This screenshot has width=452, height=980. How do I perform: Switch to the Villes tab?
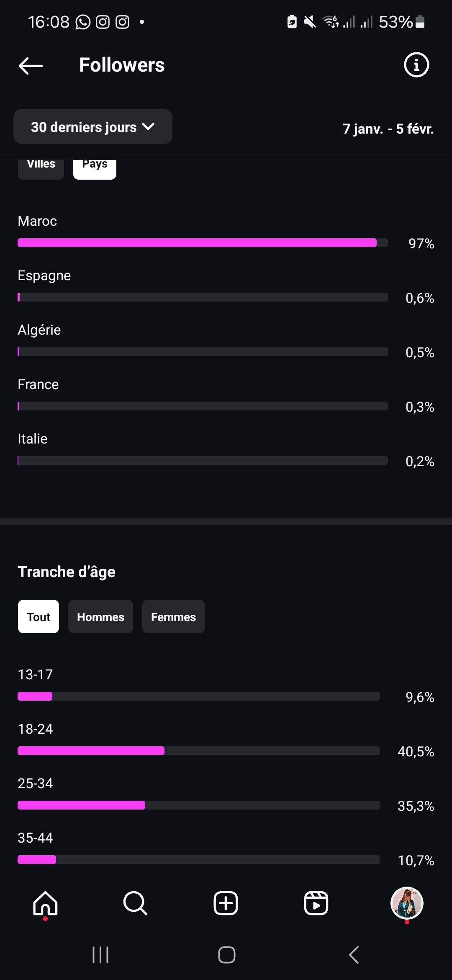click(41, 167)
